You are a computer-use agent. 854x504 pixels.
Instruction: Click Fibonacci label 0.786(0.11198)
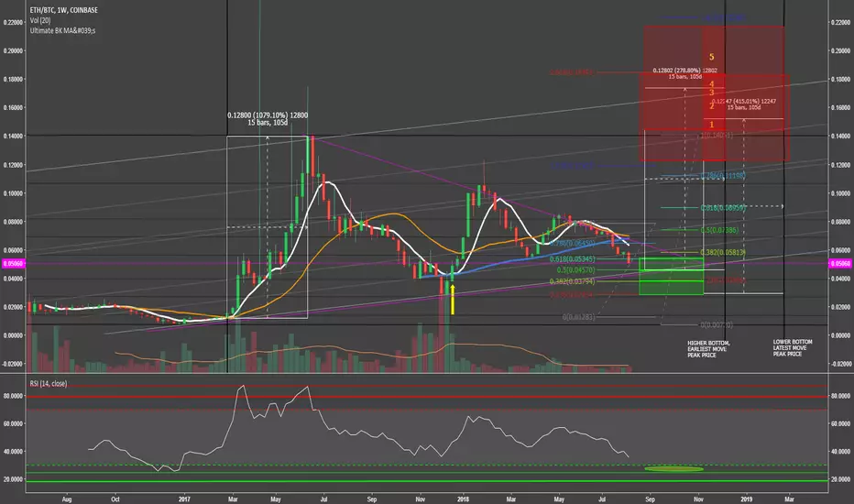723,175
